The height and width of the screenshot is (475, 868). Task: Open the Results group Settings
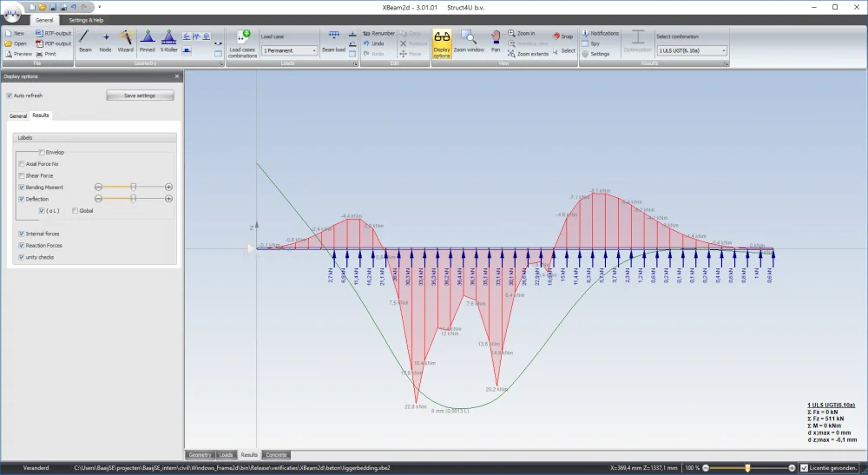coord(595,54)
